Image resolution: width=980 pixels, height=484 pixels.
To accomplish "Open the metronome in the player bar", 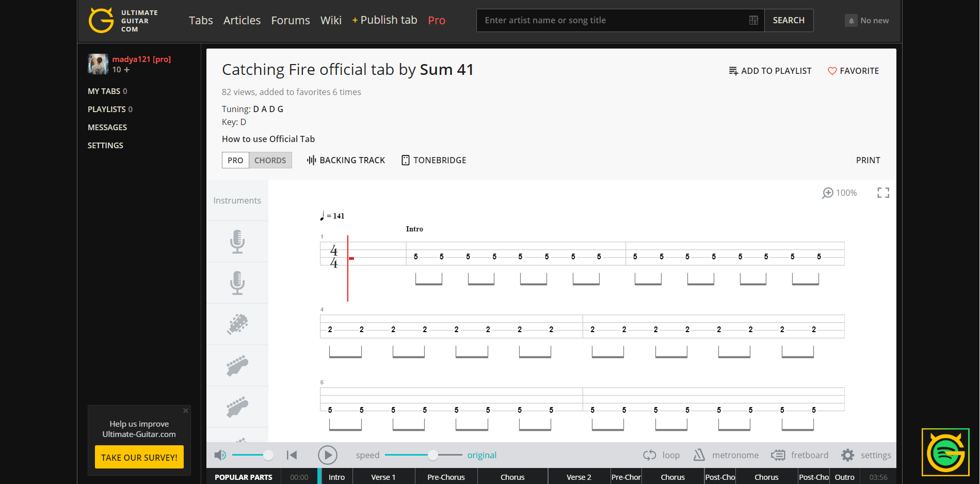I will 726,455.
